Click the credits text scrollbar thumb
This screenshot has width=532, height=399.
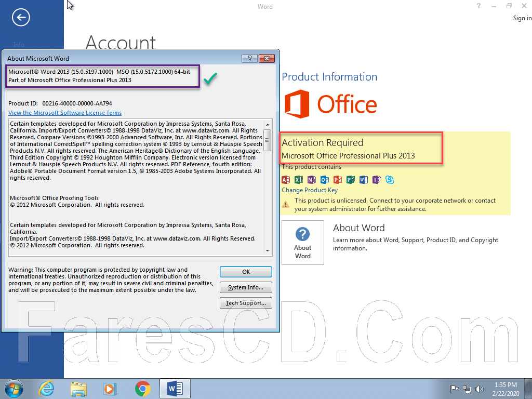268,140
